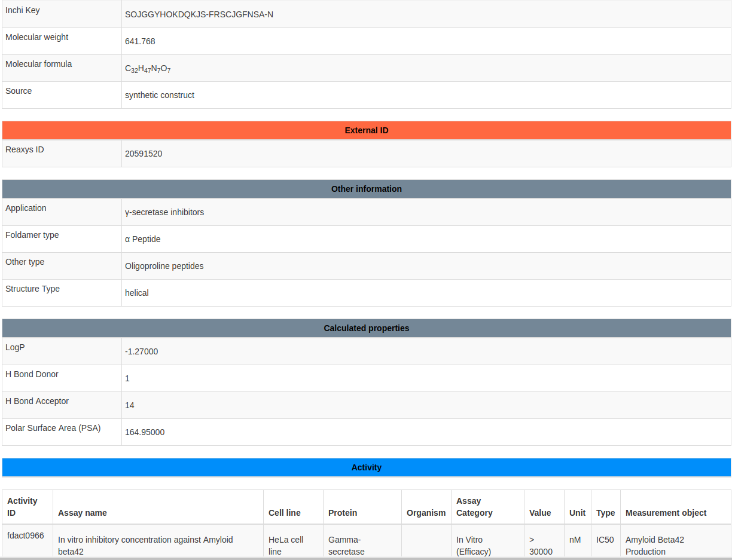The image size is (732, 560).
Task: Select activity entry fdact0966
Action: (26, 535)
